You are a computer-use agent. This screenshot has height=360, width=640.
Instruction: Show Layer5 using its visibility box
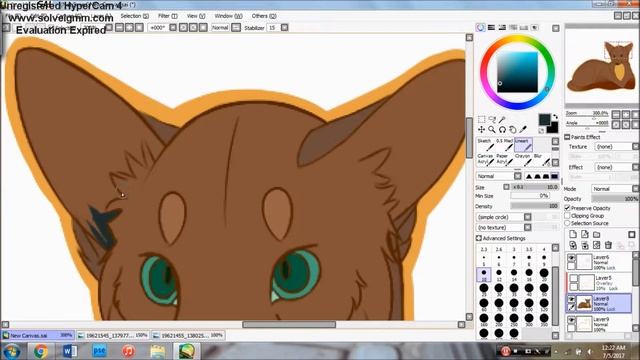click(573, 278)
